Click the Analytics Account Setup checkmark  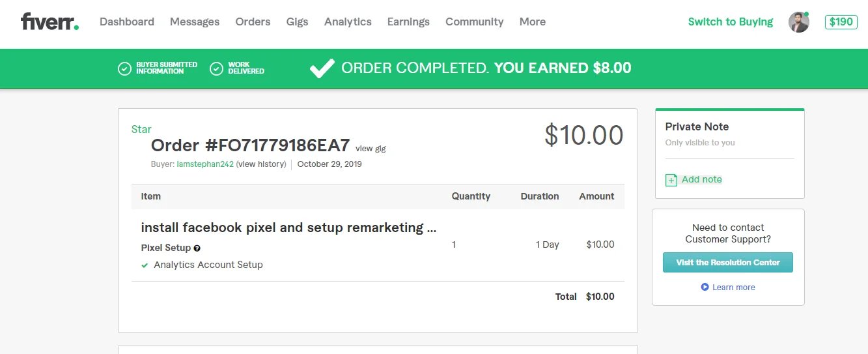click(x=145, y=265)
